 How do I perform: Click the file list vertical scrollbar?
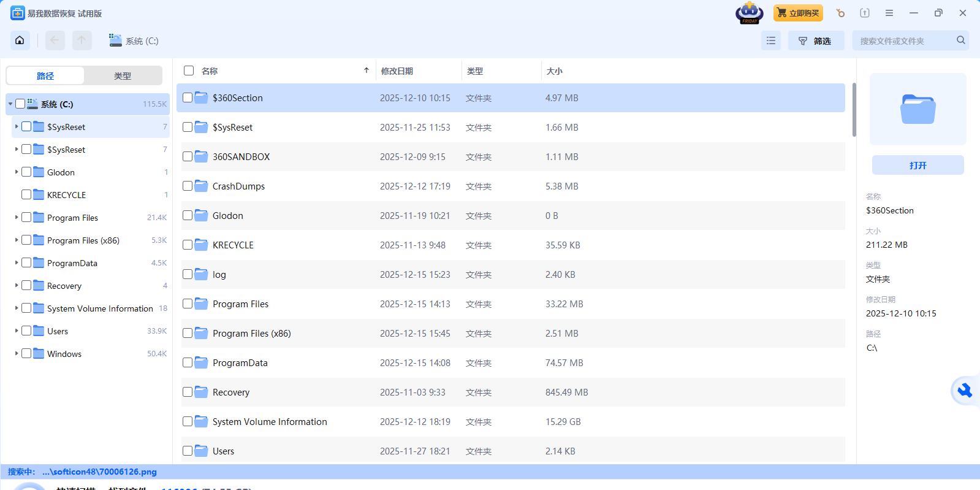(x=854, y=110)
